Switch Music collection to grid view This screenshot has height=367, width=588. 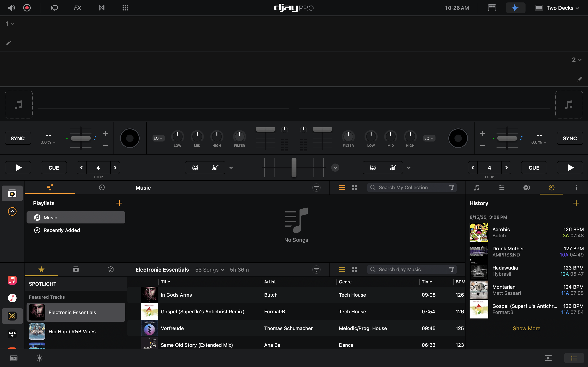(x=354, y=188)
